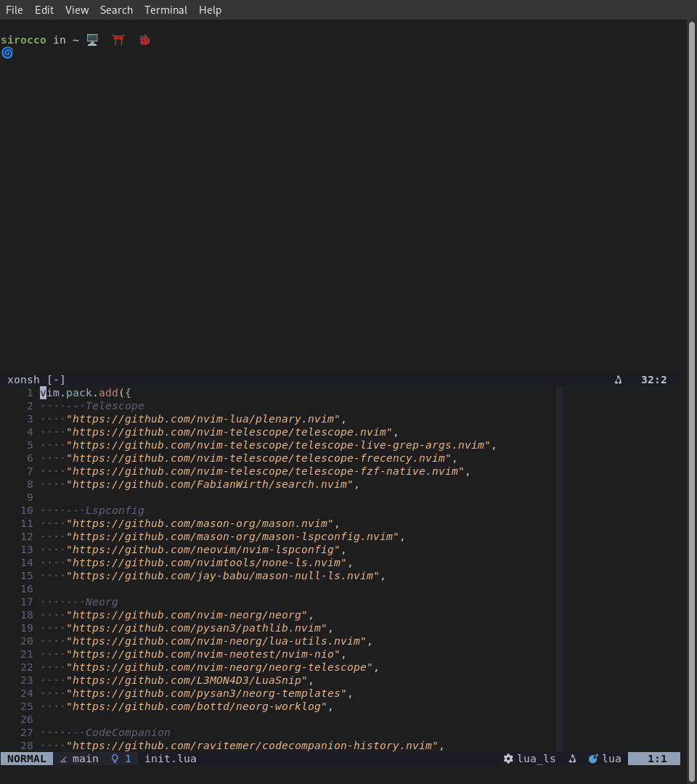Click the main branch name in statusline
This screenshot has width=697, height=784.
pyautogui.click(x=86, y=759)
